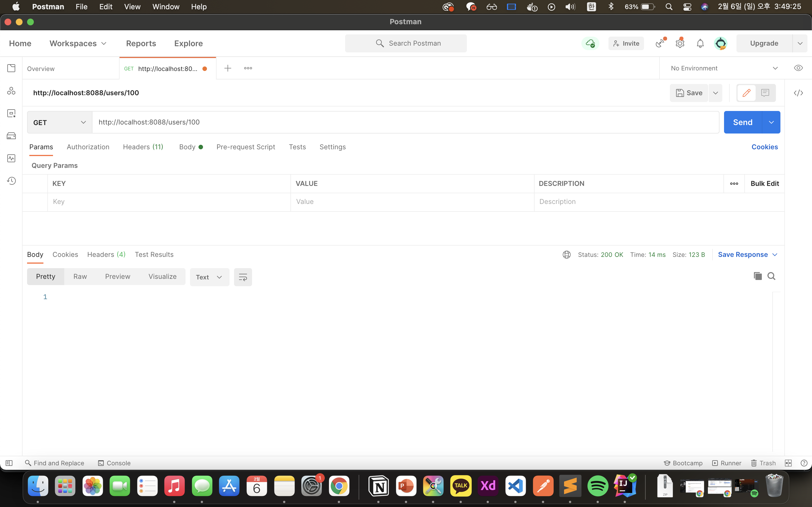Open the Postman settings gear icon
Viewport: 812px width, 507px height.
(x=680, y=43)
